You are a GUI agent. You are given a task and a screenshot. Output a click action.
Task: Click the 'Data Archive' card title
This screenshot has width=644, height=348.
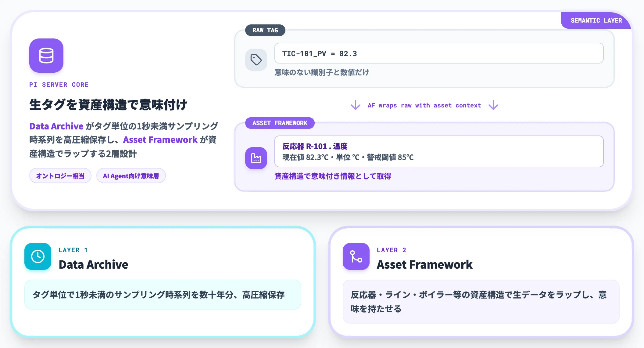[93, 264]
